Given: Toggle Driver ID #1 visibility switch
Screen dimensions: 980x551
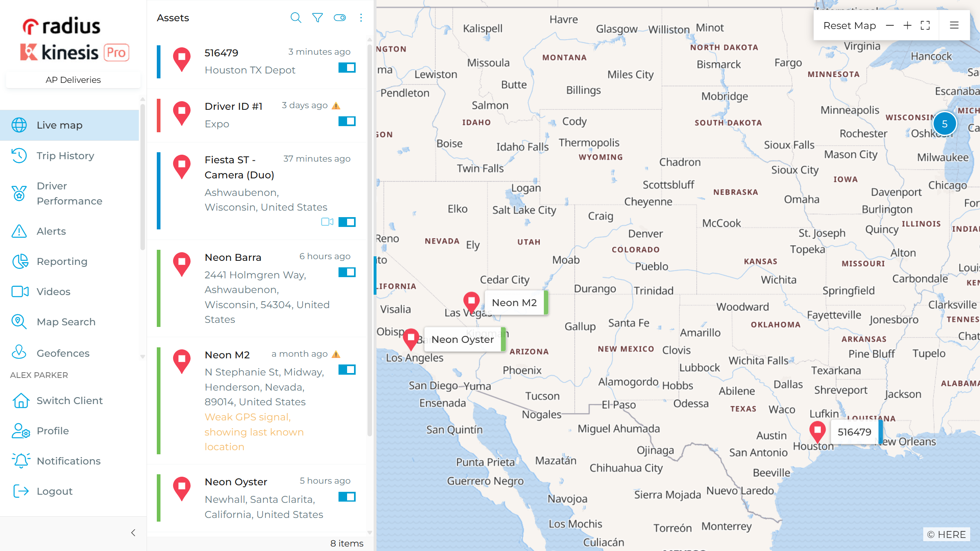Looking at the screenshot, I should pos(347,121).
